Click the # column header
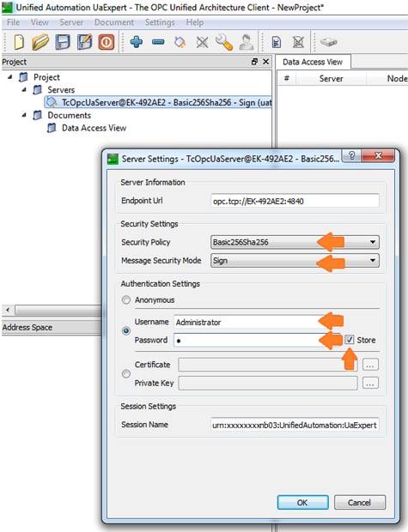Image resolution: width=408 pixels, height=532 pixels. 287,79
